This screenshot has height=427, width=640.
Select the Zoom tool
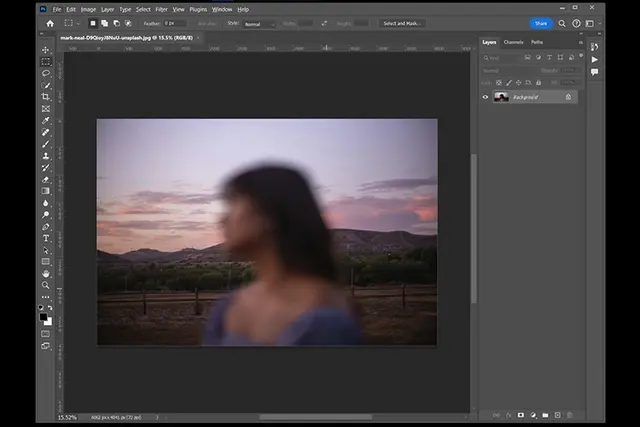(x=46, y=285)
